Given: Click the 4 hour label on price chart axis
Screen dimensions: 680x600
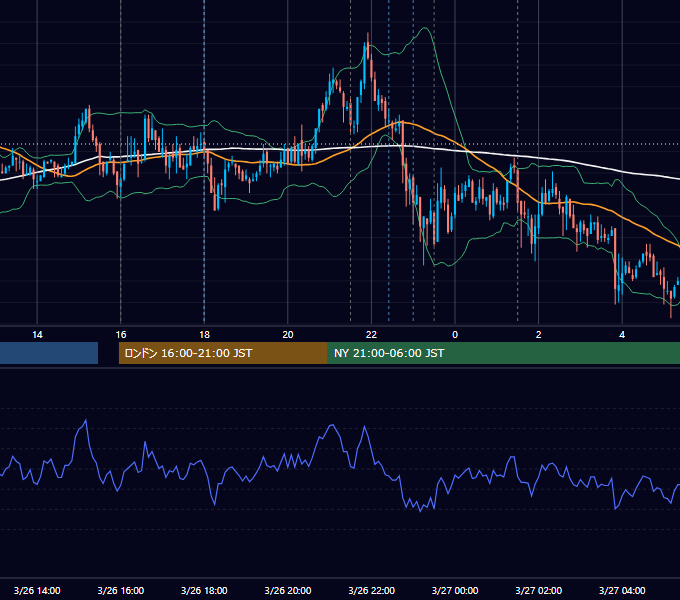Looking at the screenshot, I should point(622,335).
